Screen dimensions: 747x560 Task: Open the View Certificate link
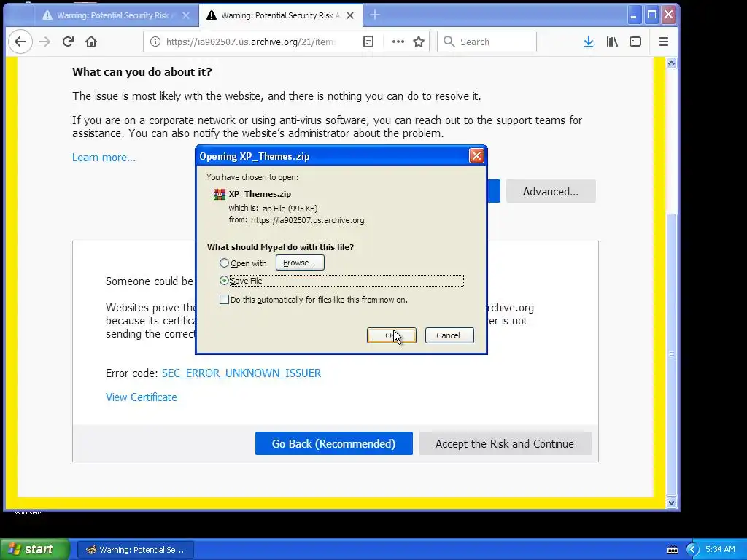[x=141, y=397]
